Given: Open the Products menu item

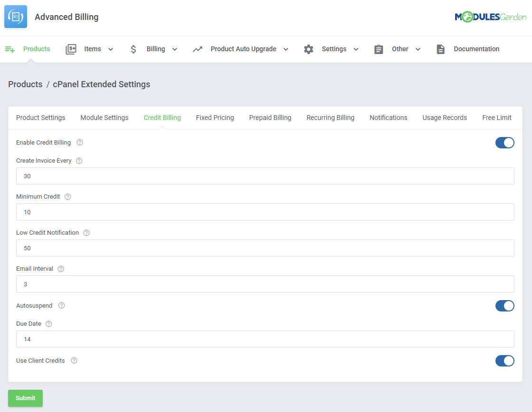Looking at the screenshot, I should pyautogui.click(x=37, y=49).
